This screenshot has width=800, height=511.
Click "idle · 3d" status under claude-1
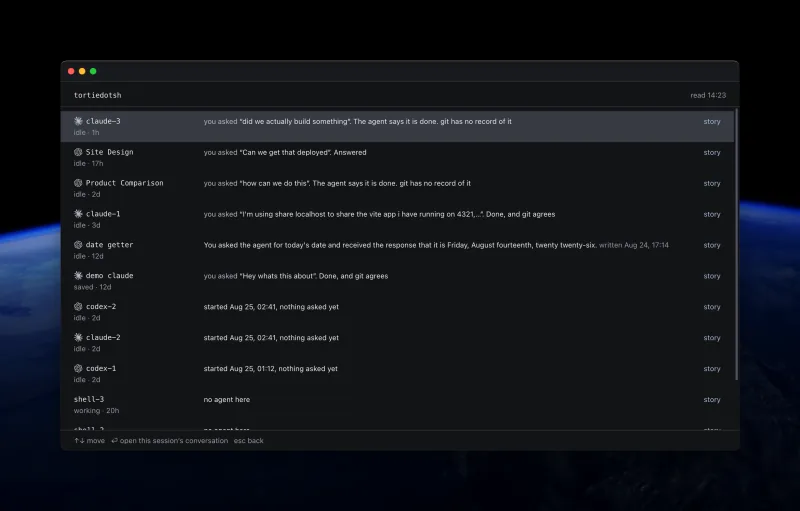87,225
